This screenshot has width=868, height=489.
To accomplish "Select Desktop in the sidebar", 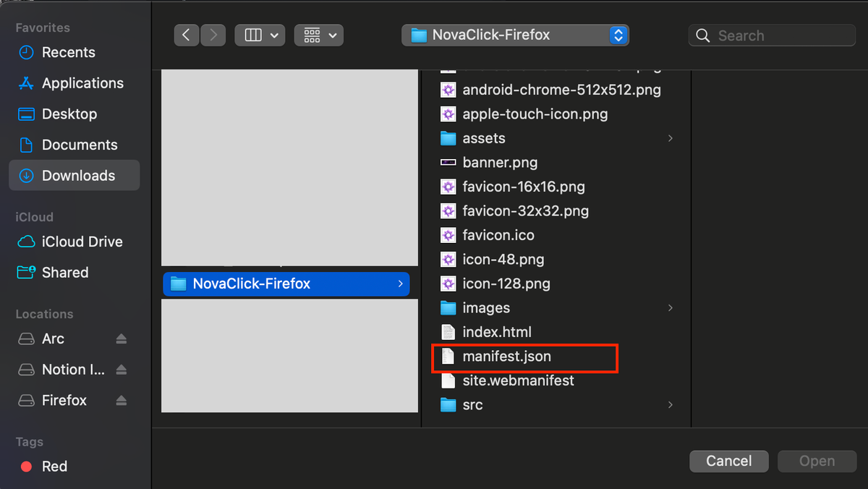I will 69,114.
